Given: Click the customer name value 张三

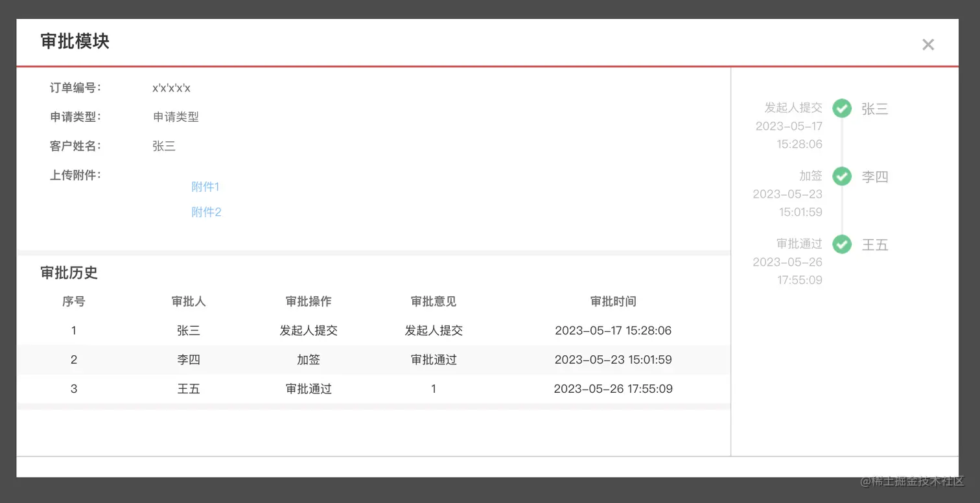Looking at the screenshot, I should 164,146.
